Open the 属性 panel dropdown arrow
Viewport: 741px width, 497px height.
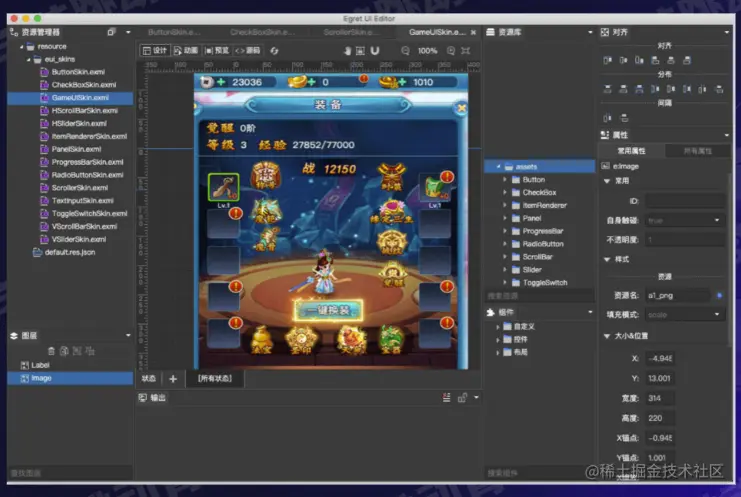(x=726, y=135)
